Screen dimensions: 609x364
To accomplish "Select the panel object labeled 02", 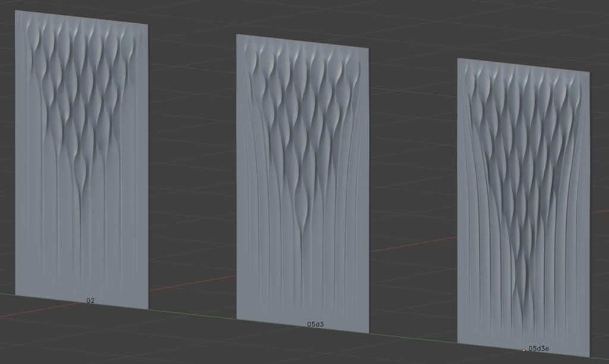I will coord(81,159).
